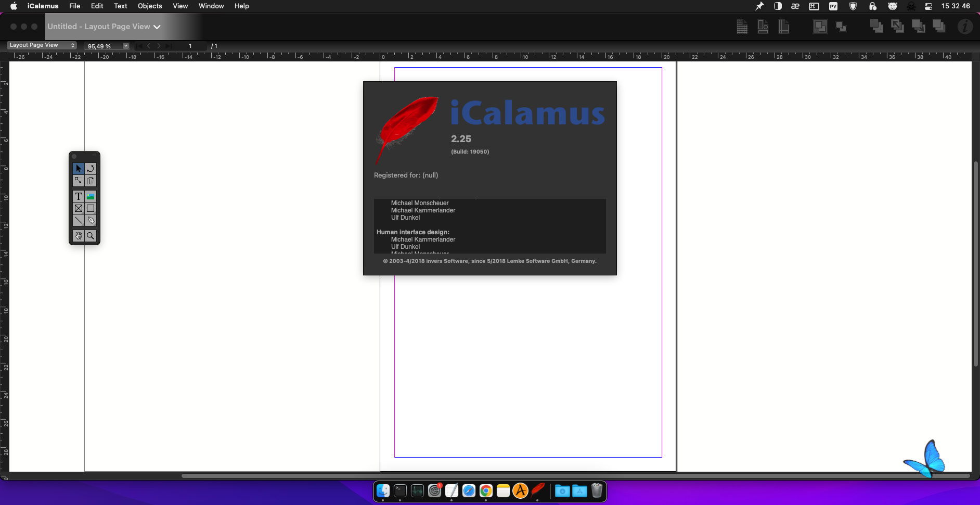The width and height of the screenshot is (980, 505).
Task: Select the rotate tool in the toolbox
Action: tap(91, 168)
